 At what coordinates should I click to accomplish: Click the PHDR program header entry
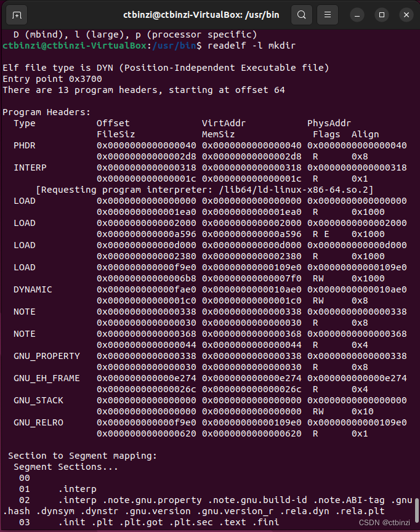(23, 145)
